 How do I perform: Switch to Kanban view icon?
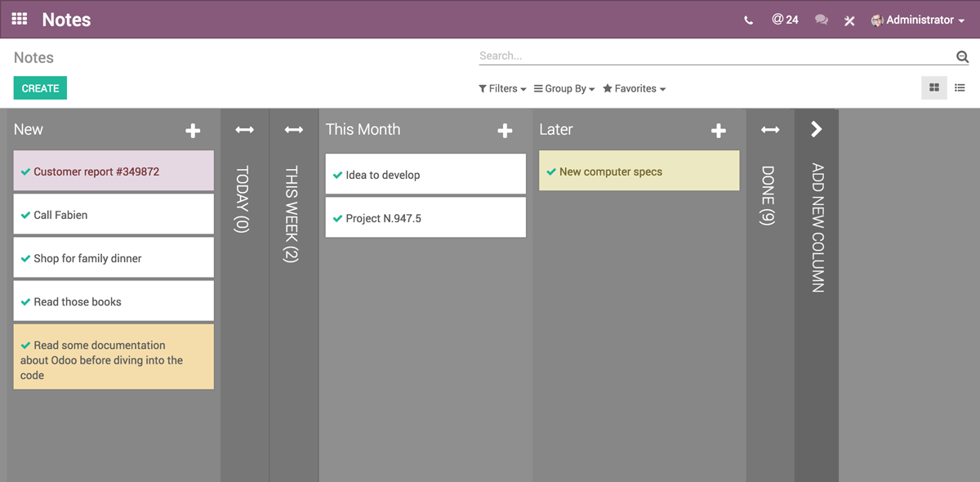pyautogui.click(x=934, y=88)
